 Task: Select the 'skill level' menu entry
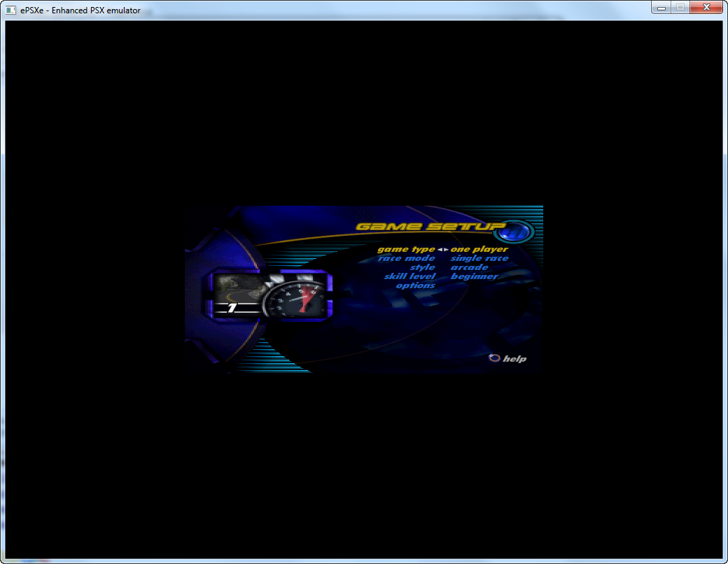click(409, 276)
